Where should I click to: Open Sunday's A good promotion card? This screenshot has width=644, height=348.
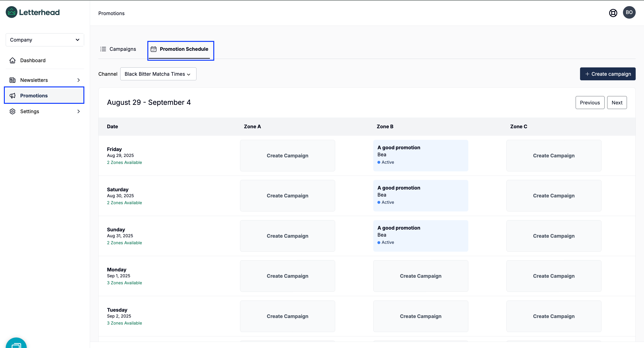point(421,236)
